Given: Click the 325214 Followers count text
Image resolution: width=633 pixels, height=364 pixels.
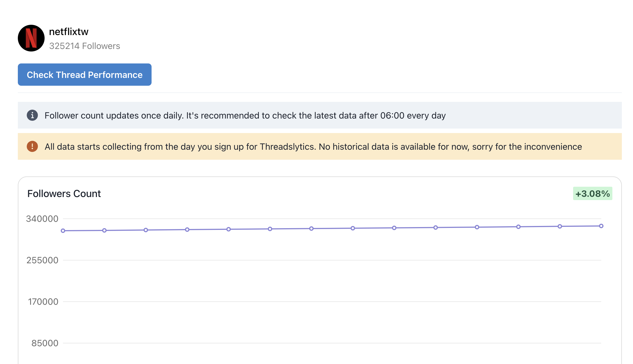Looking at the screenshot, I should click(85, 46).
